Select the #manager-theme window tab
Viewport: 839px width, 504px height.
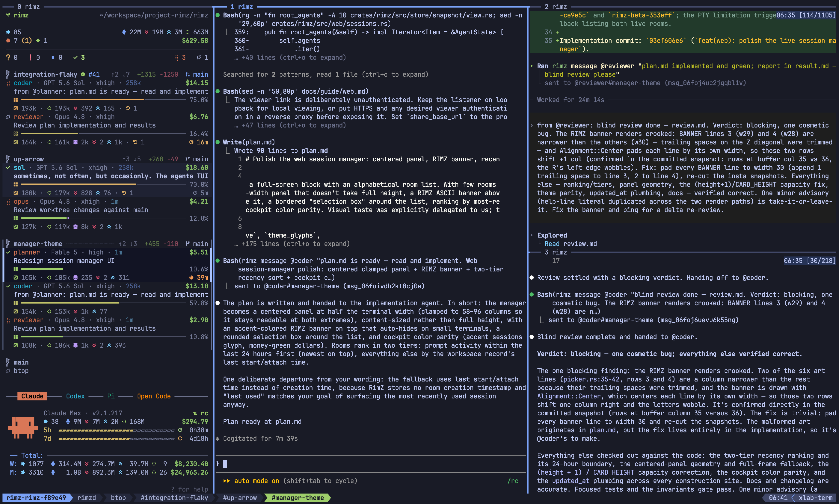[x=297, y=498]
